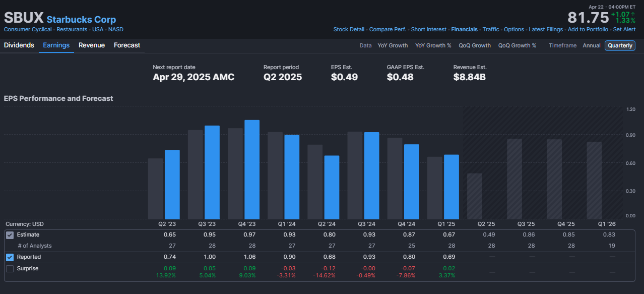The width and height of the screenshot is (644, 294).
Task: Click the Q2 '23 estimate gray bar
Action: 155,189
